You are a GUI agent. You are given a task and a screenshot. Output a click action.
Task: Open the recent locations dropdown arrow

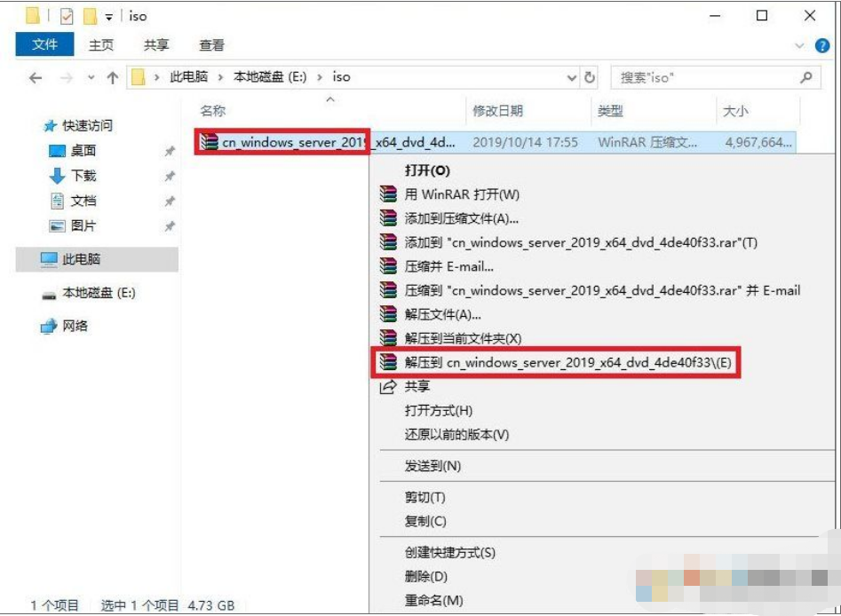tap(91, 77)
